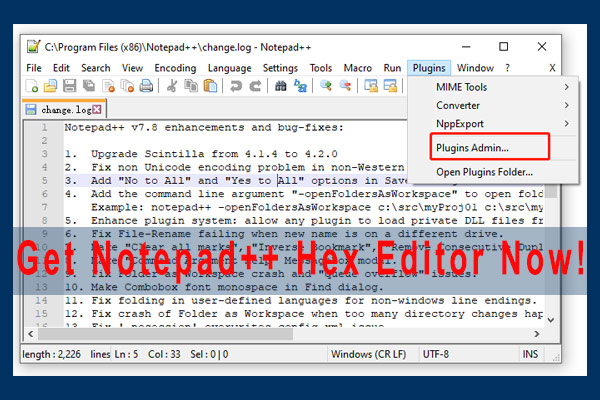
Task: Click the 'UTF-8' encoding status field
Action: tap(436, 354)
